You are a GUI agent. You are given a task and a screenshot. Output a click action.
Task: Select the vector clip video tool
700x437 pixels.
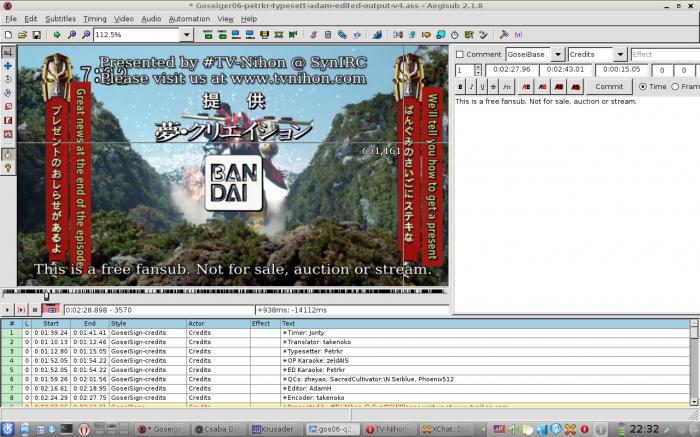tap(8, 134)
